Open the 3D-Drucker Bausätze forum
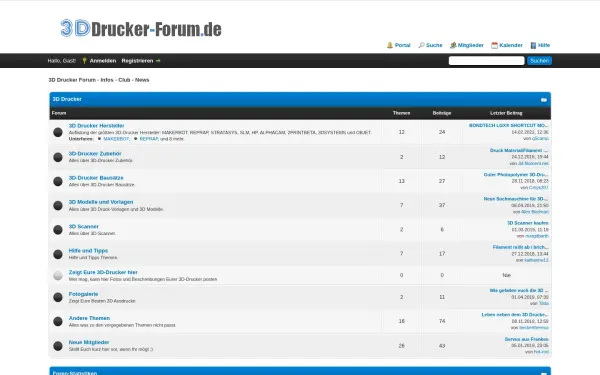Viewport: 600px width, 375px height. pyautogui.click(x=96, y=178)
